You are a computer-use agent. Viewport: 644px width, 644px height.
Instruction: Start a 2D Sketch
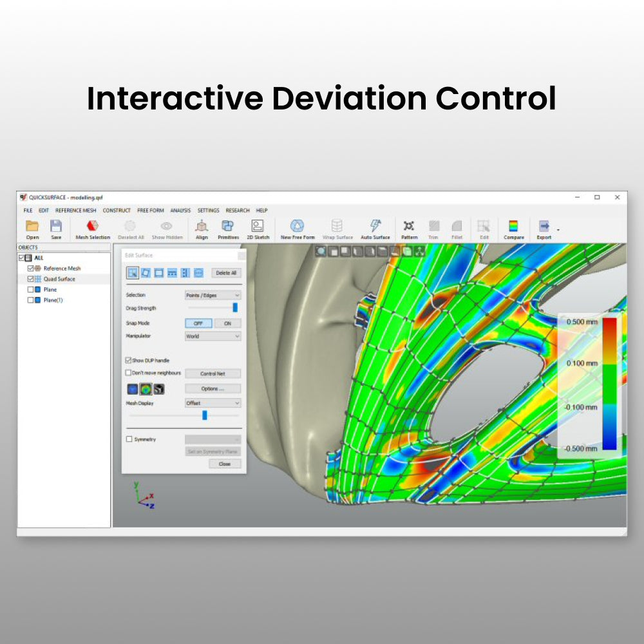tap(258, 227)
